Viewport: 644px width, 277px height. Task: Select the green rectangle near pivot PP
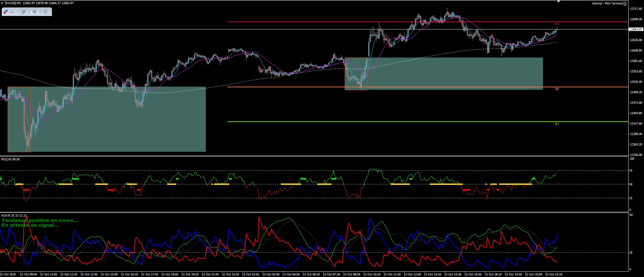(444, 74)
